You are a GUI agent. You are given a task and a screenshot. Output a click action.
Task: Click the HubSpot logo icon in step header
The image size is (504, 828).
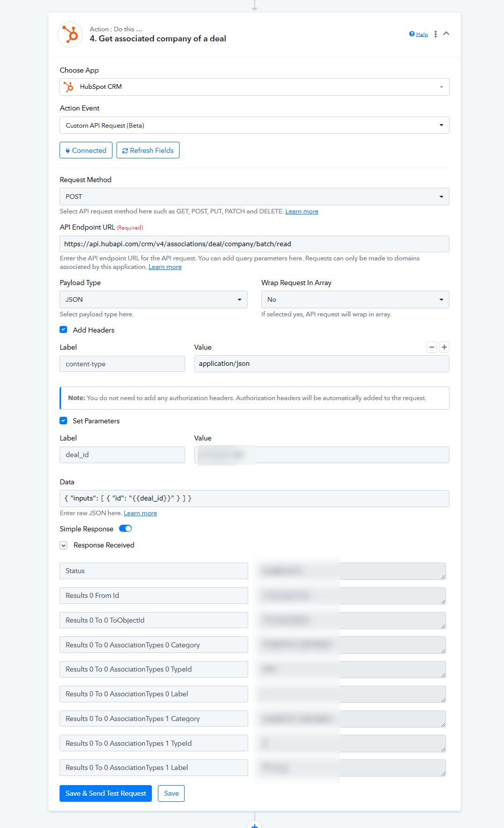tap(70, 35)
